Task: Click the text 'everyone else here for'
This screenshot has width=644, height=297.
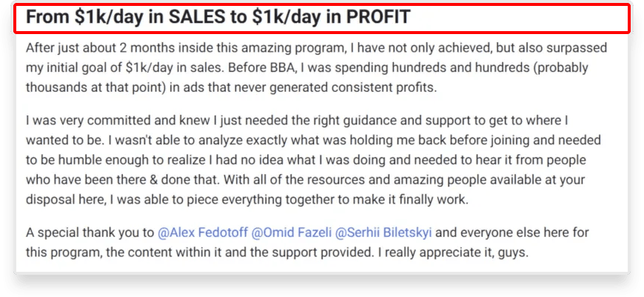Action: pyautogui.click(x=524, y=233)
